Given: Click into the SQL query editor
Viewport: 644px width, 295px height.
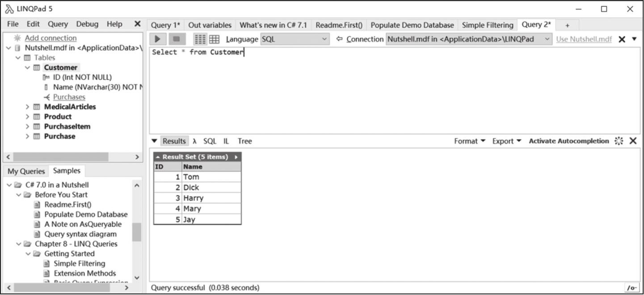Looking at the screenshot, I should tap(395, 90).
